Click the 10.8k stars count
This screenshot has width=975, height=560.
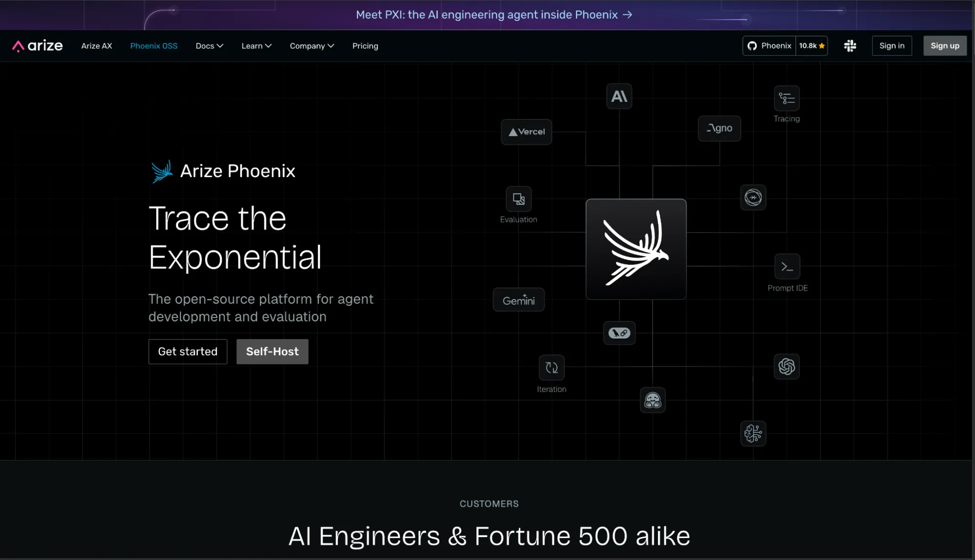[812, 46]
